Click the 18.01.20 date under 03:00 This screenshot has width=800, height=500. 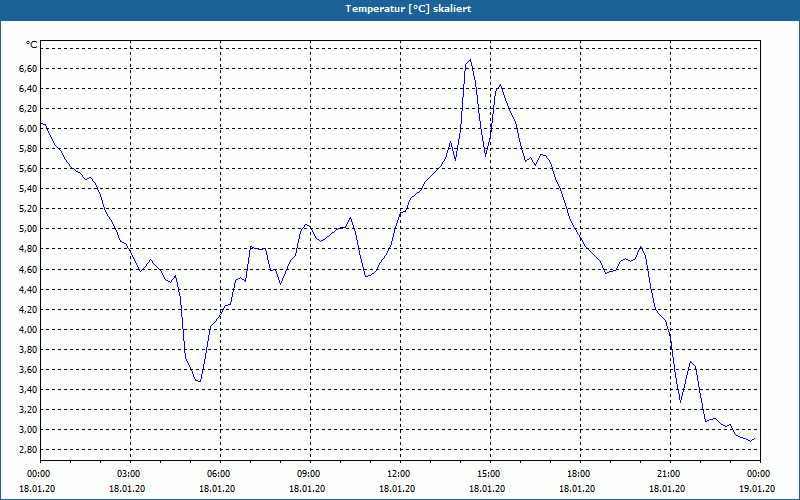click(127, 489)
